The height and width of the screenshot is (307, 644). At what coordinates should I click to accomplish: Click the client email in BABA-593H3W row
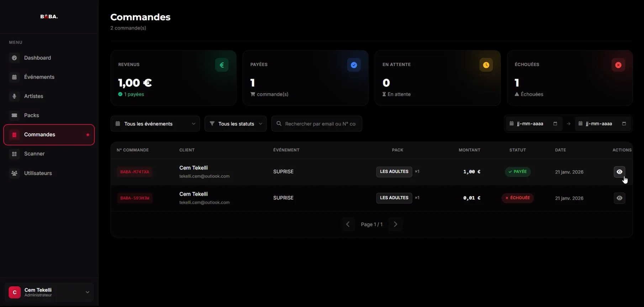[204, 203]
